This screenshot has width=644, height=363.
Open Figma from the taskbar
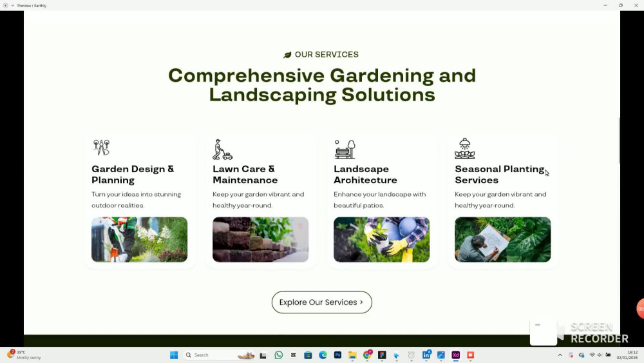click(382, 355)
